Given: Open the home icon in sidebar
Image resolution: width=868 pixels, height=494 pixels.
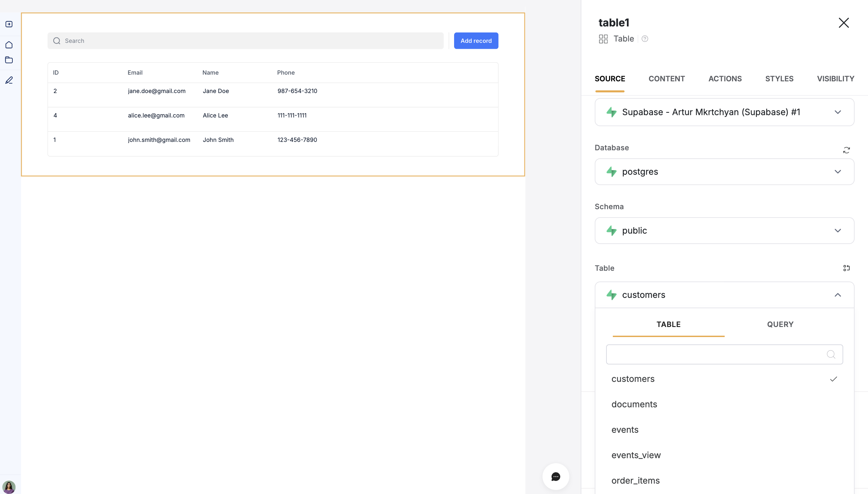Looking at the screenshot, I should [9, 45].
